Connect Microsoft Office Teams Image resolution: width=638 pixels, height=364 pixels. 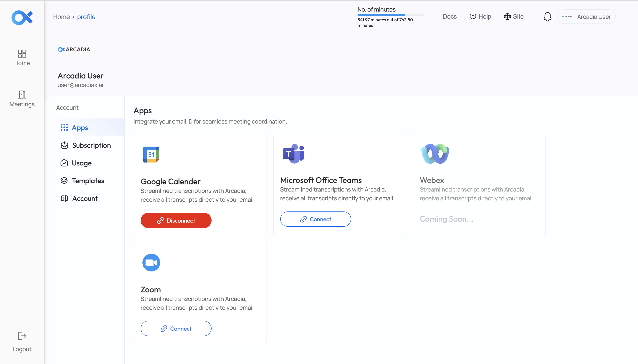316,219
